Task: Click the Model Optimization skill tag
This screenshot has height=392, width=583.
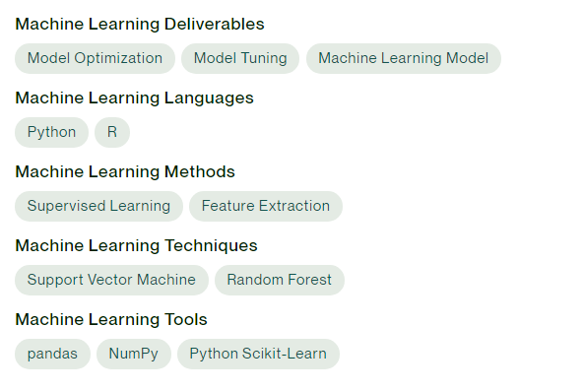Action: [x=95, y=58]
